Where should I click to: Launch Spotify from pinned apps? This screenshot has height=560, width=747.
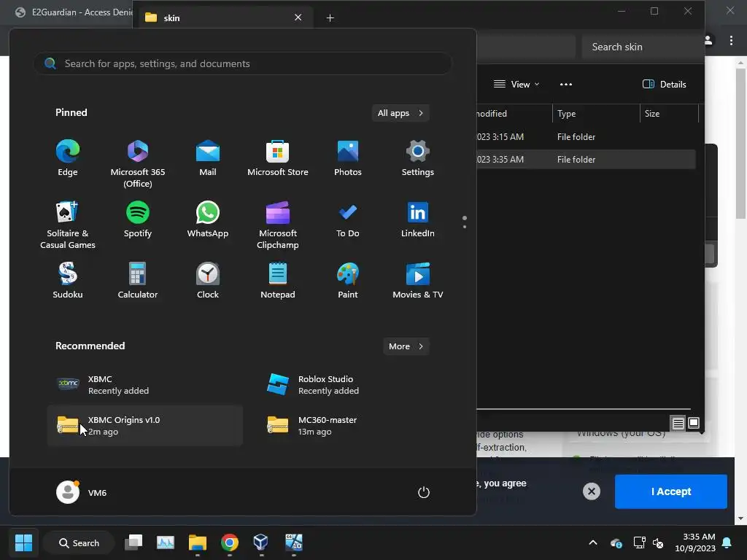coord(138,219)
